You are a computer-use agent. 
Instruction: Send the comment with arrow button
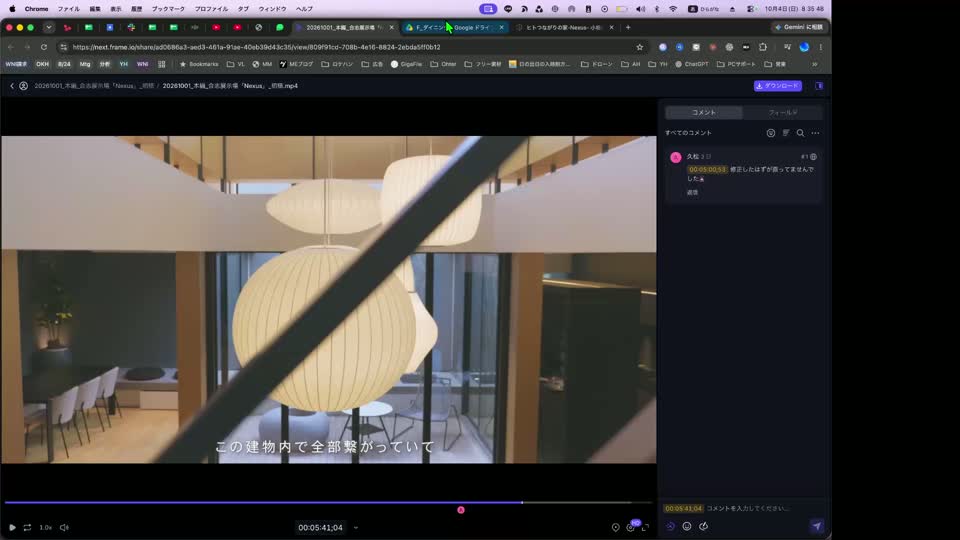[817, 527]
